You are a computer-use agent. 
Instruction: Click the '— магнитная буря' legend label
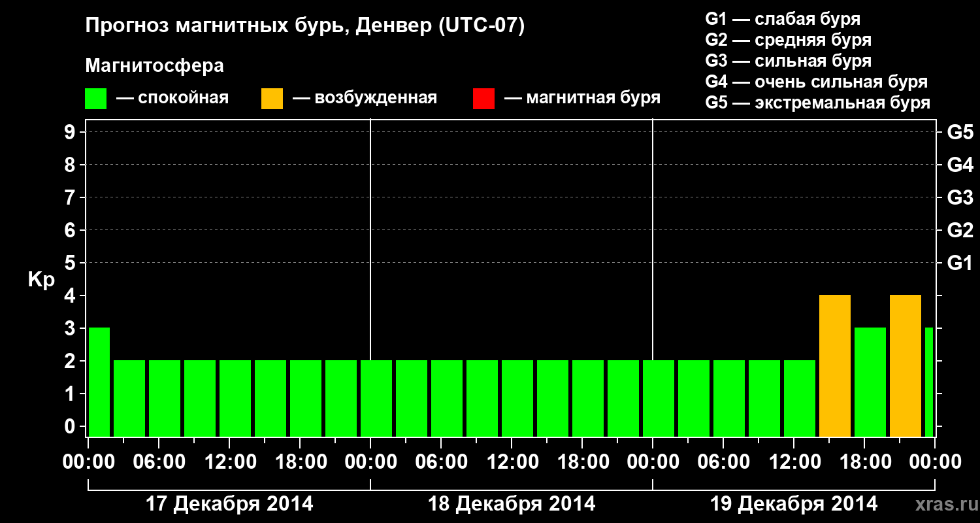pyautogui.click(x=583, y=98)
